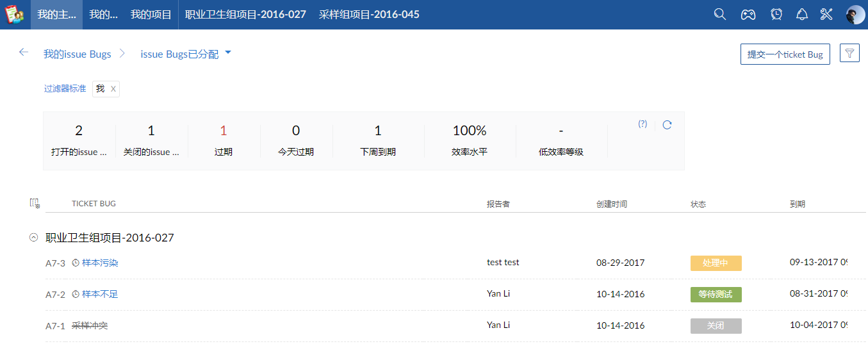868x344 pixels.
Task: Collapse the 职业卫生组项目-2016-027 group
Action: tap(34, 238)
